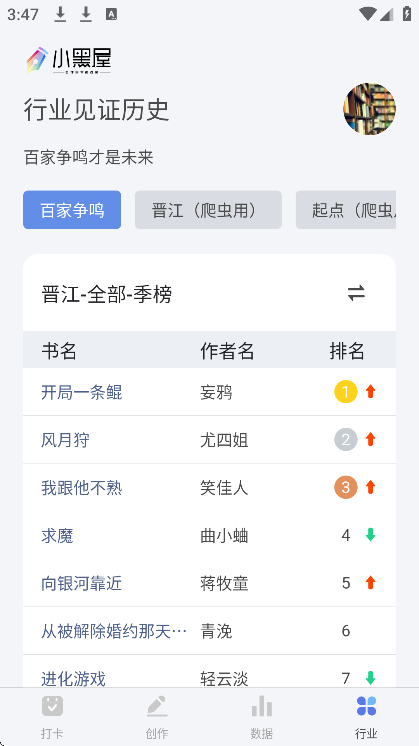The width and height of the screenshot is (419, 746).
Task: Open book 向银河靠近
Action: (82, 583)
